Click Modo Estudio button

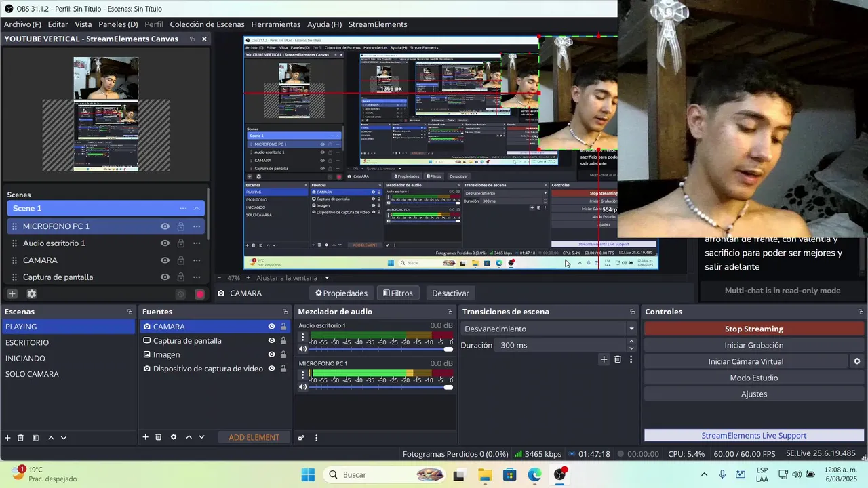(x=753, y=378)
